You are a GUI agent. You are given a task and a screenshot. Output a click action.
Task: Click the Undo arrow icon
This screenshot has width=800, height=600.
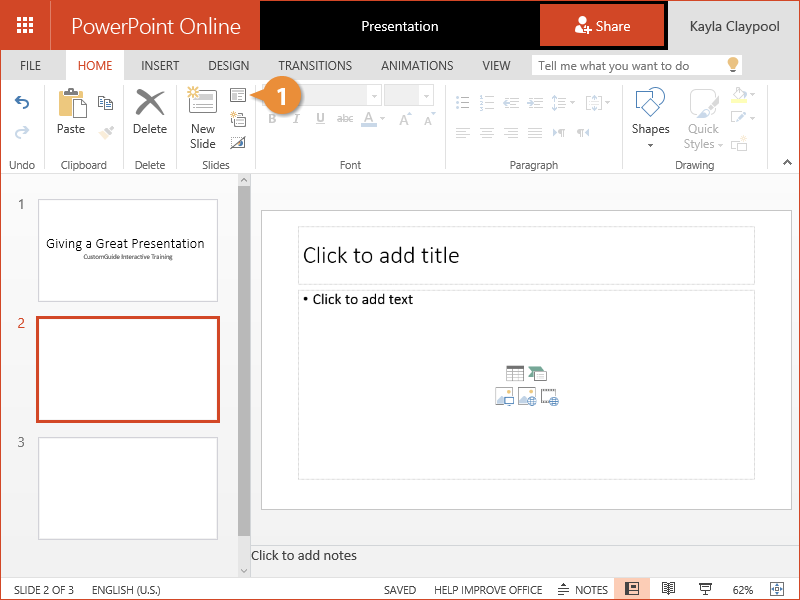pos(22,103)
